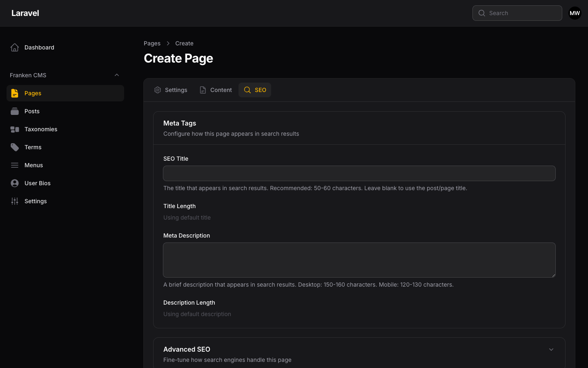Click the Pages document icon in sidebar
The image size is (588, 368).
[15, 93]
